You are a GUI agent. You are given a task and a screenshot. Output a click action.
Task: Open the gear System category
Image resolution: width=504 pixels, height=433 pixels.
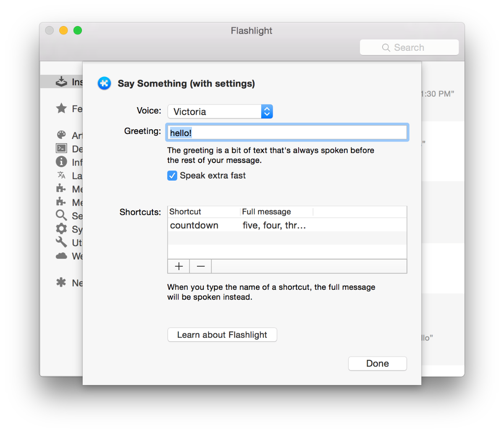click(x=61, y=229)
